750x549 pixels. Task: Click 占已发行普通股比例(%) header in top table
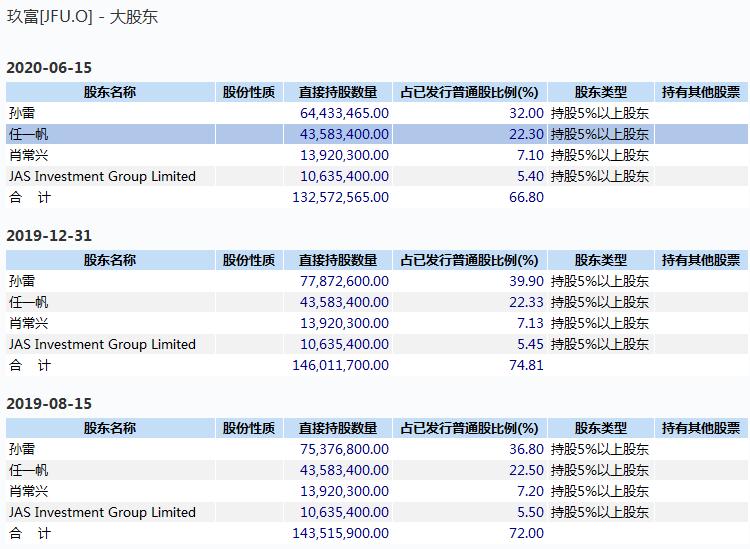tap(470, 92)
